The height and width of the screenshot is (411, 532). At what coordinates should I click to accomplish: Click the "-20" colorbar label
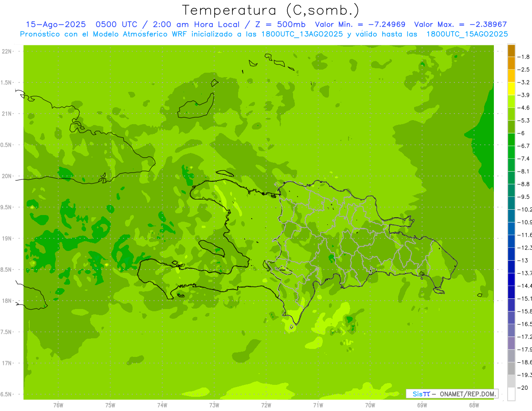(x=523, y=388)
